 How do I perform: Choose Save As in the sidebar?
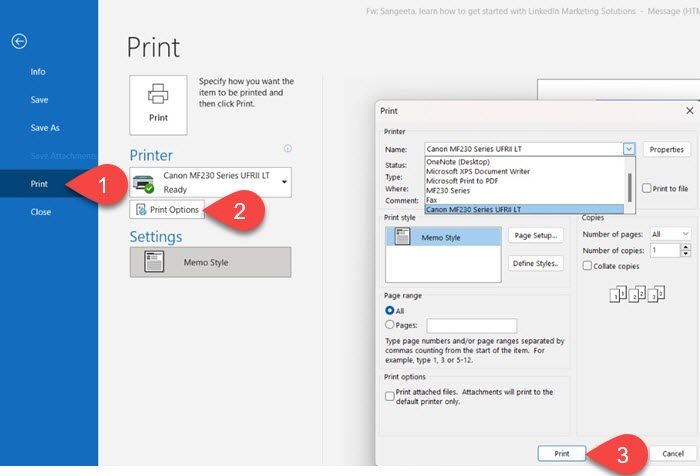45,128
